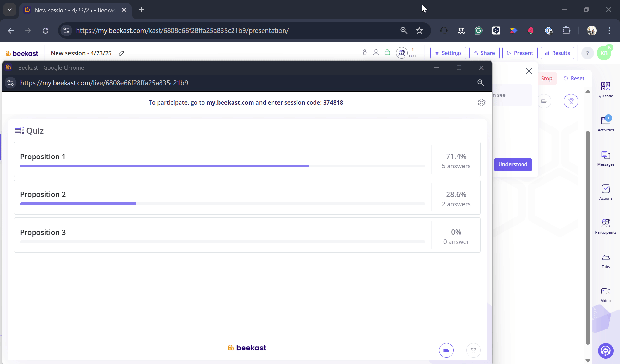The width and height of the screenshot is (620, 364).
Task: Click the session code 374818
Action: click(333, 103)
